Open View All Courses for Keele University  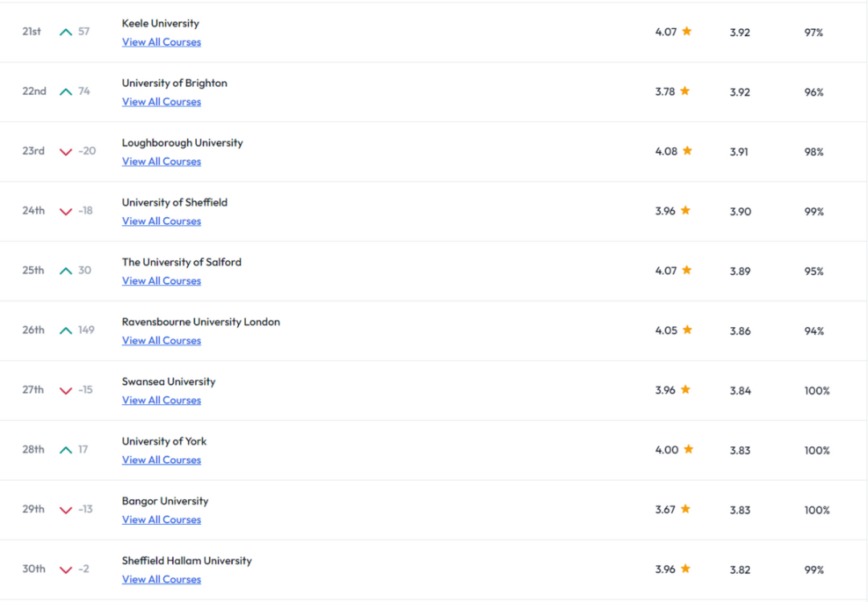click(162, 42)
